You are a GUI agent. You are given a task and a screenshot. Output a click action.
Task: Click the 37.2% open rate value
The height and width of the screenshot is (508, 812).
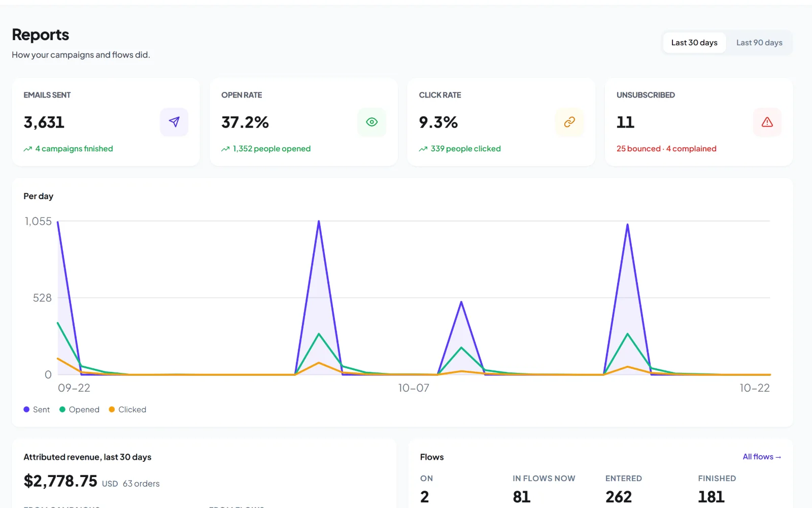[x=245, y=122]
